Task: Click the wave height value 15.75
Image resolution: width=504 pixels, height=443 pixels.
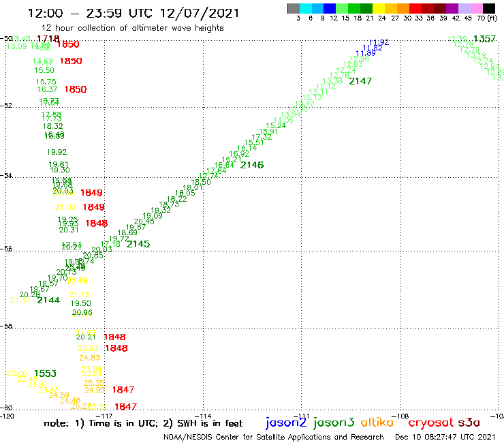Action: point(46,82)
